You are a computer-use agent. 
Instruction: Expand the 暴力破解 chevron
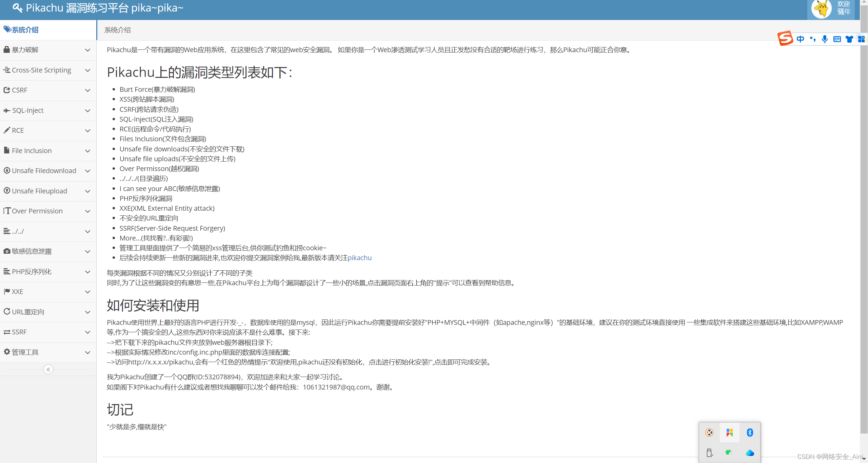click(x=87, y=50)
